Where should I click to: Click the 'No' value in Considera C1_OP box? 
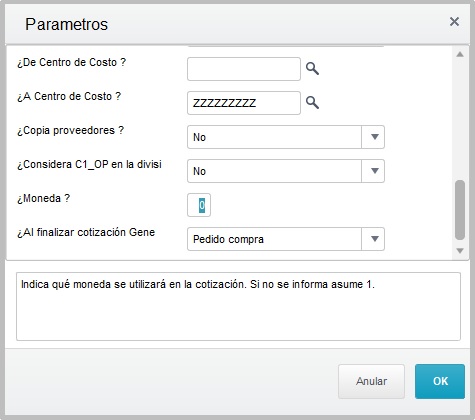[199, 171]
